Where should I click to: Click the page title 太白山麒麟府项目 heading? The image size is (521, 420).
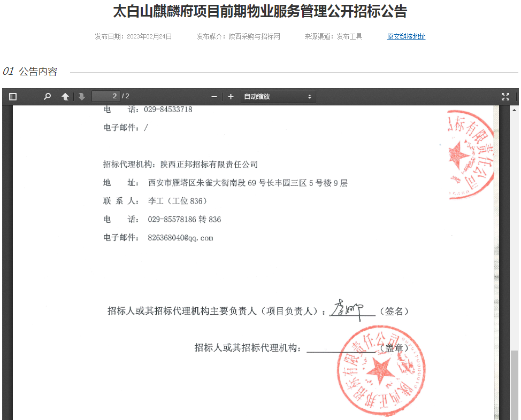(x=260, y=11)
